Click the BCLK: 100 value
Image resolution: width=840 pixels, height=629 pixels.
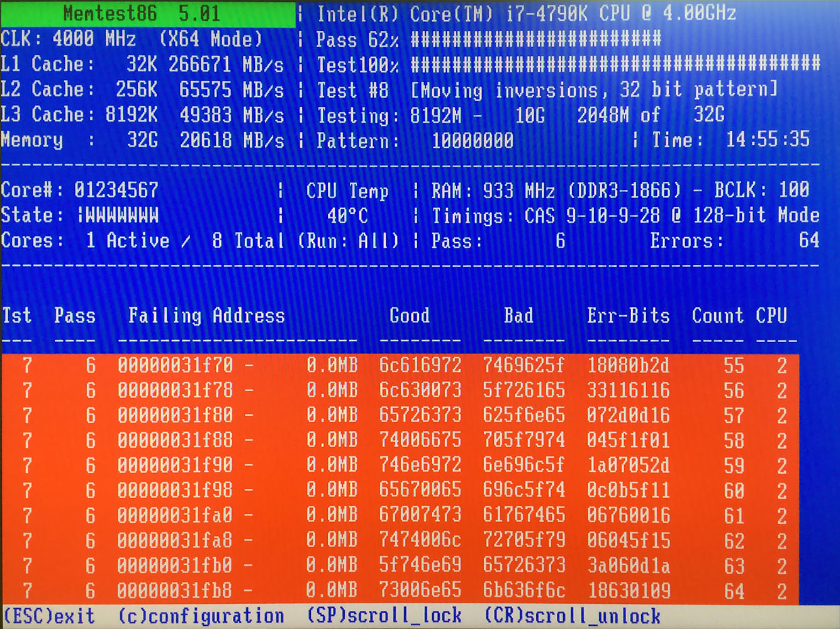coord(761,189)
